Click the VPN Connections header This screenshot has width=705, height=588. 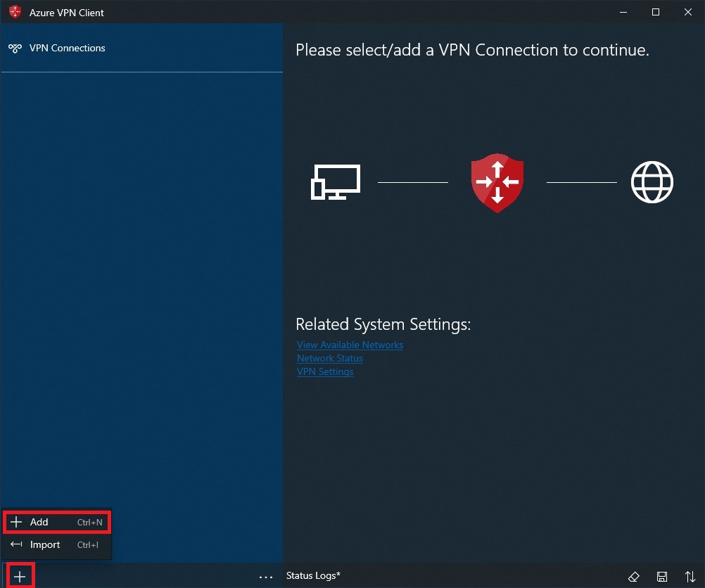click(66, 48)
